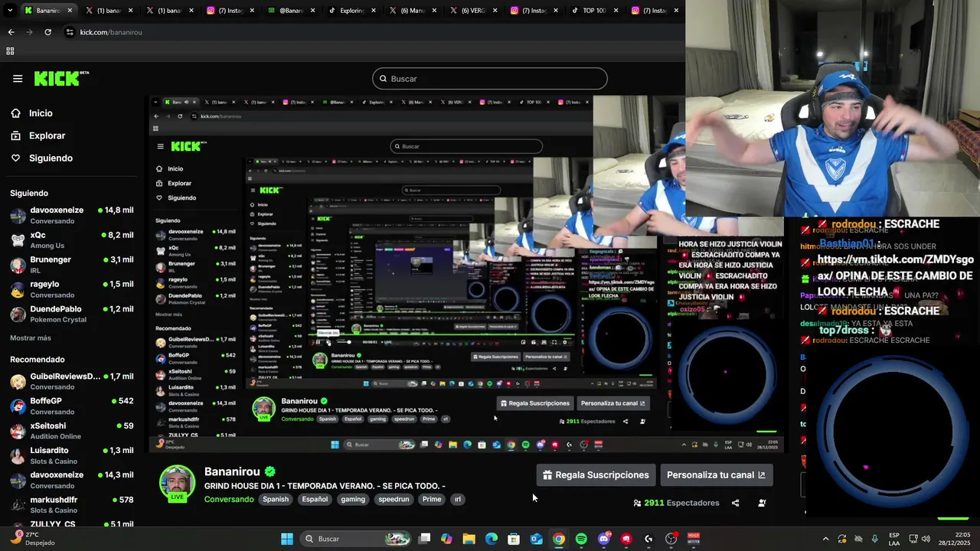Go back with the browser arrow
Image resolution: width=980 pixels, height=551 pixels.
[x=11, y=32]
